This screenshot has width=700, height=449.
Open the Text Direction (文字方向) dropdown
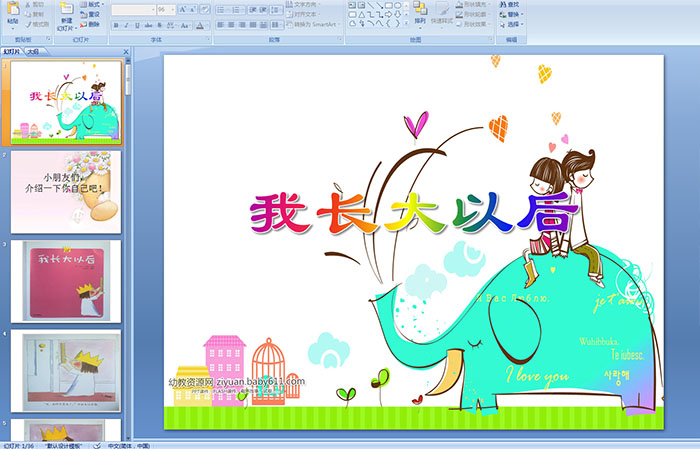[304, 4]
